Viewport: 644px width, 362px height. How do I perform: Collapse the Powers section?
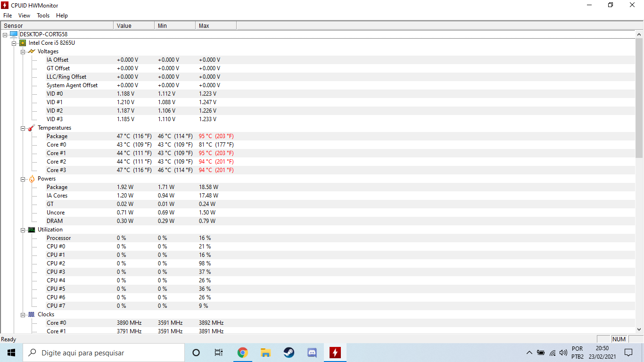click(23, 179)
